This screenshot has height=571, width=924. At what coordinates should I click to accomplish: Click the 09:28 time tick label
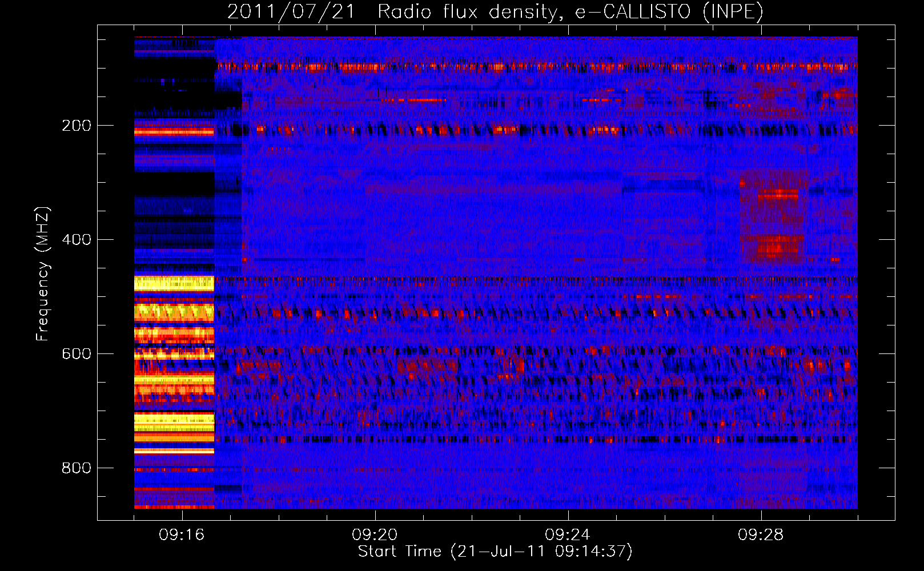coord(761,535)
